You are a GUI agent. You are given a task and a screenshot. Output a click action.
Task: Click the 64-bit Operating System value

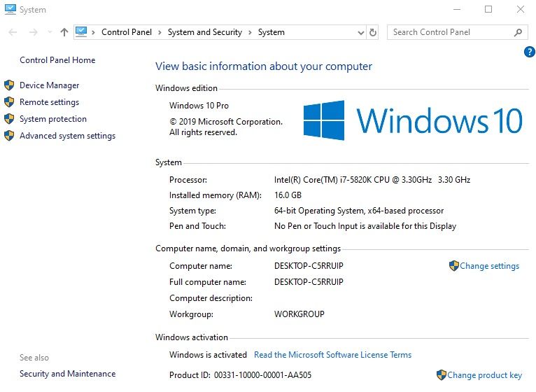(359, 211)
